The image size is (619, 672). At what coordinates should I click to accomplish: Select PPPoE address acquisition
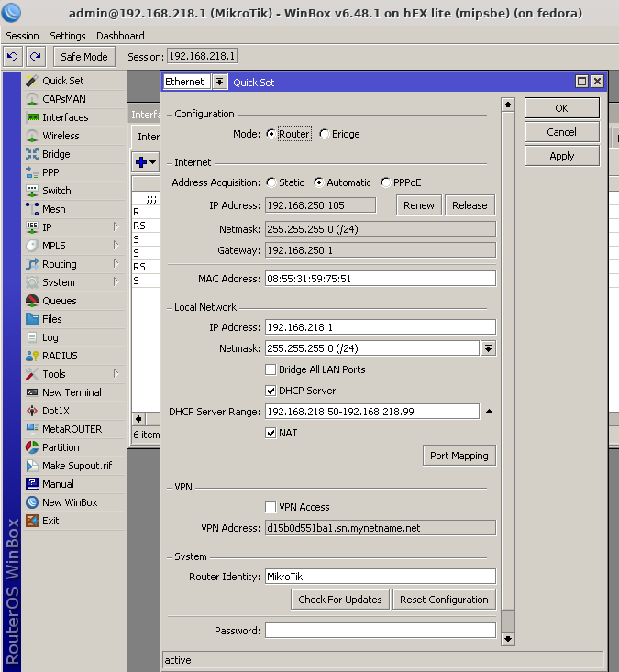tap(385, 182)
